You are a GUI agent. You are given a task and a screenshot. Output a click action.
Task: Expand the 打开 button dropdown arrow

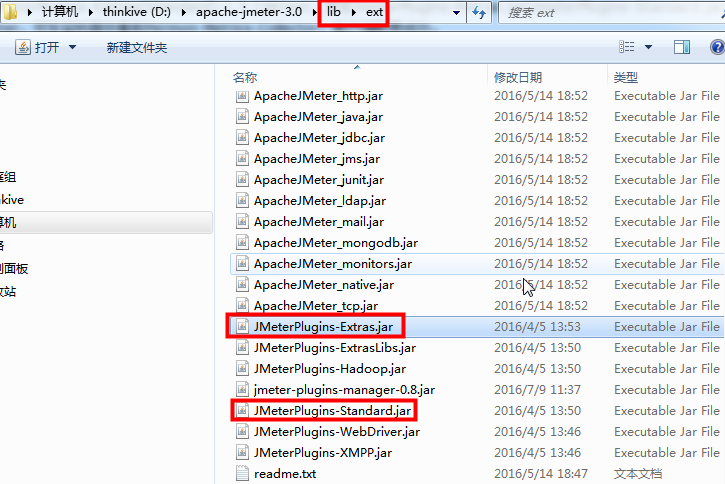click(x=72, y=47)
